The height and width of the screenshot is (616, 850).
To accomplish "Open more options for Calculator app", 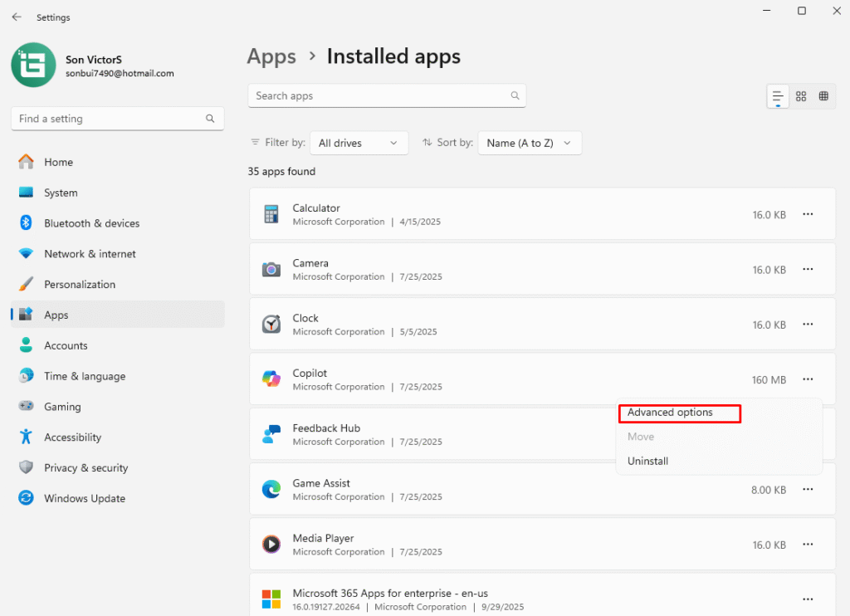I will coord(808,214).
